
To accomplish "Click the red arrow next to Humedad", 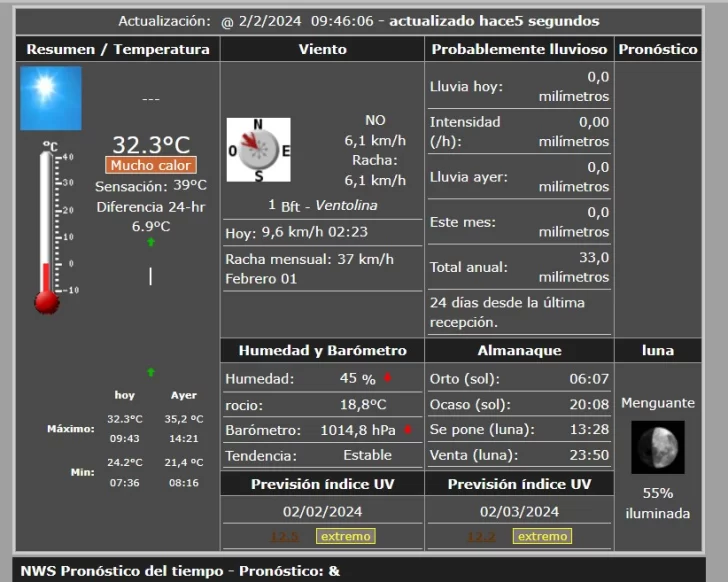I will tap(387, 378).
